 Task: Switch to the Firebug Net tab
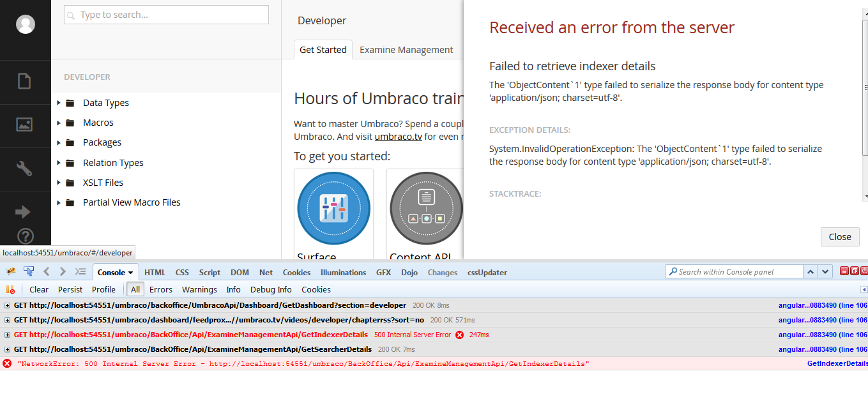click(x=266, y=272)
